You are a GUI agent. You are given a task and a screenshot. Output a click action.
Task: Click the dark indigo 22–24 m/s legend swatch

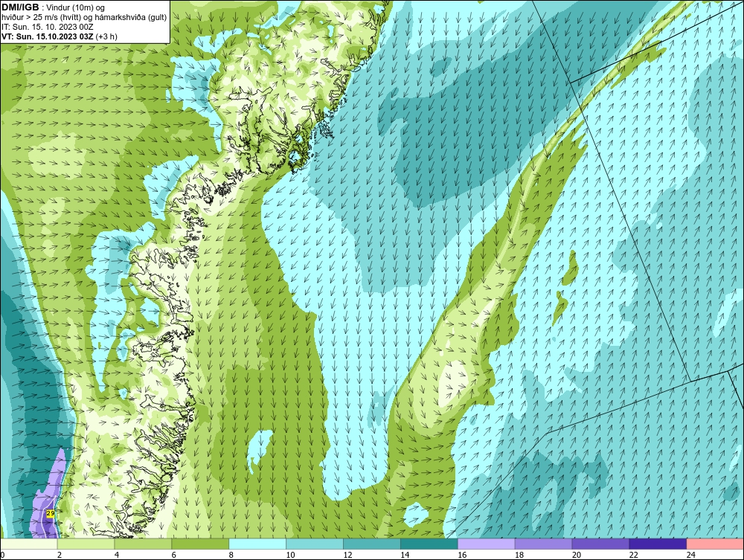pyautogui.click(x=658, y=544)
